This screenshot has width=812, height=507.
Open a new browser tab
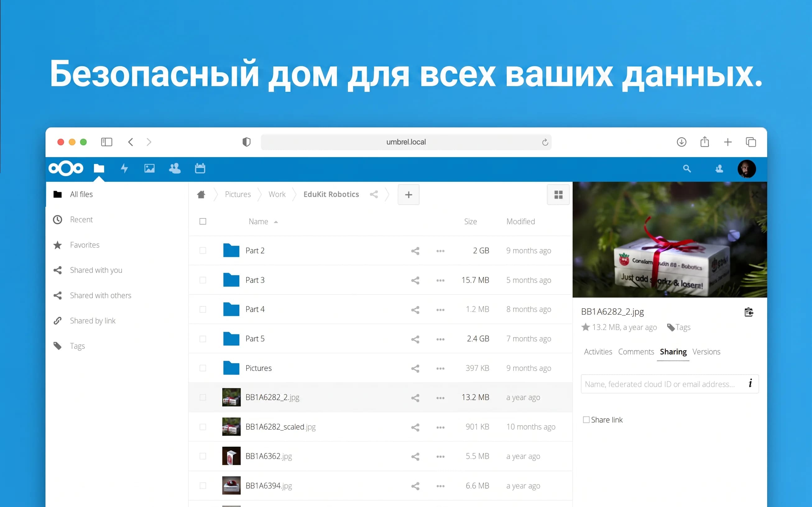728,142
